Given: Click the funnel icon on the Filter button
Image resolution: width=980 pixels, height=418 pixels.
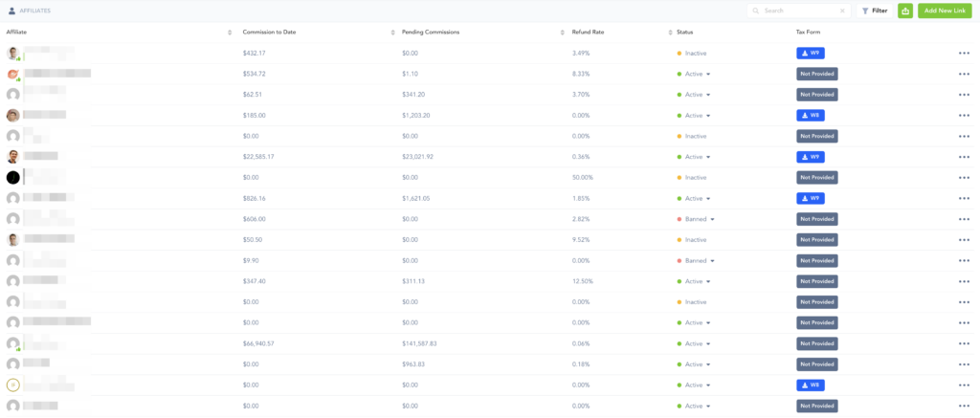Looking at the screenshot, I should point(865,11).
